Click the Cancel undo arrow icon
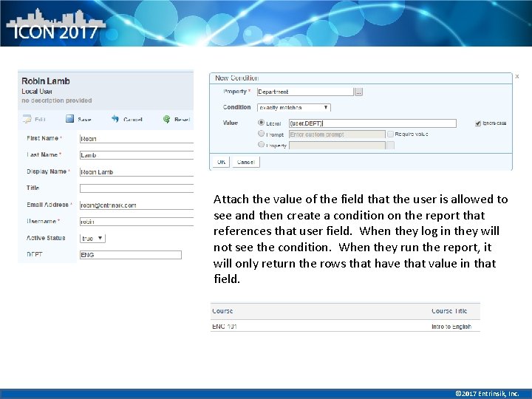Viewport: 532px width, 399px height. click(x=115, y=119)
